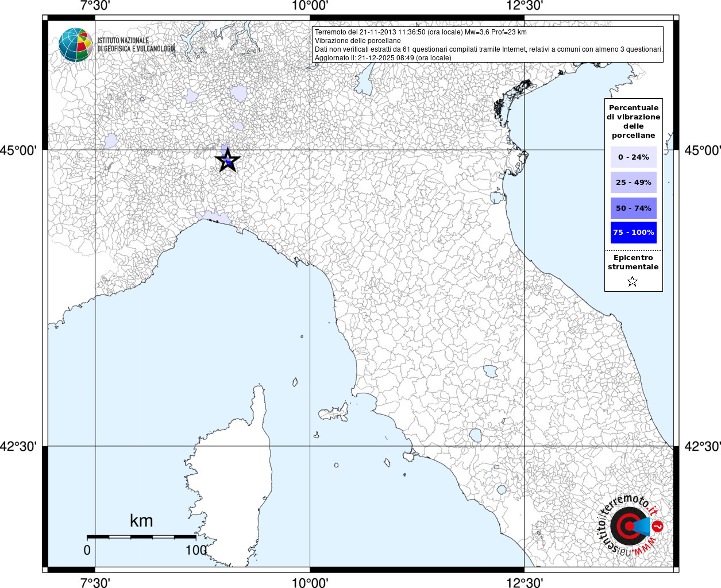Image resolution: width=721 pixels, height=588 pixels.
Task: Click the shaded Genoa coastal municipality
Action: [x=212, y=217]
